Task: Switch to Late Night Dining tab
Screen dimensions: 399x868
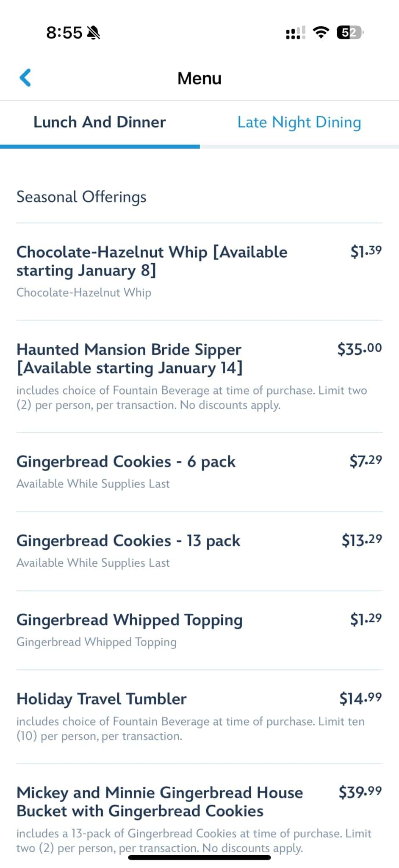Action: (299, 122)
